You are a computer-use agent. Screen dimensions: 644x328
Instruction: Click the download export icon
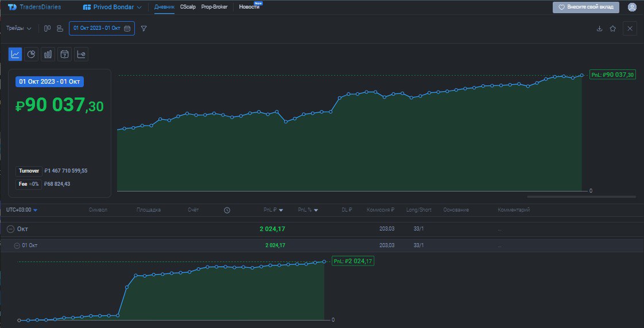[599, 28]
